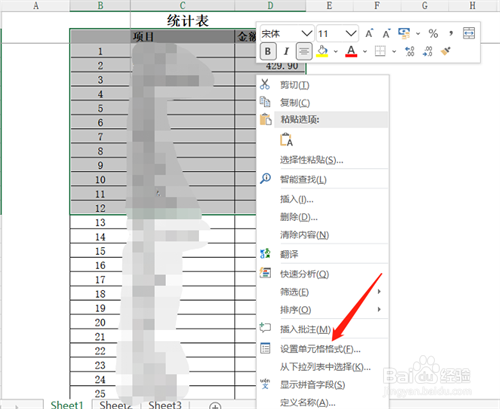
Task: Click the Format Cells icon
Action: [x=265, y=348]
